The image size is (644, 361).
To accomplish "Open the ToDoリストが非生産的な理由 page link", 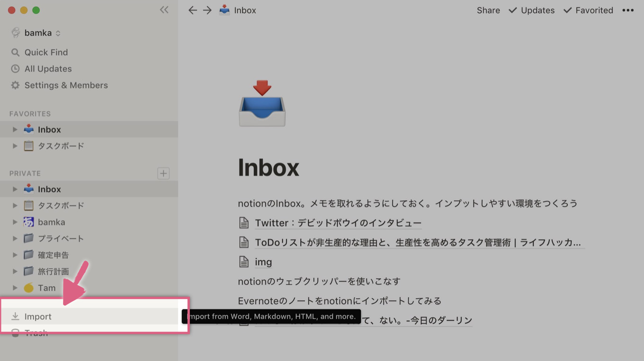I will tap(418, 243).
